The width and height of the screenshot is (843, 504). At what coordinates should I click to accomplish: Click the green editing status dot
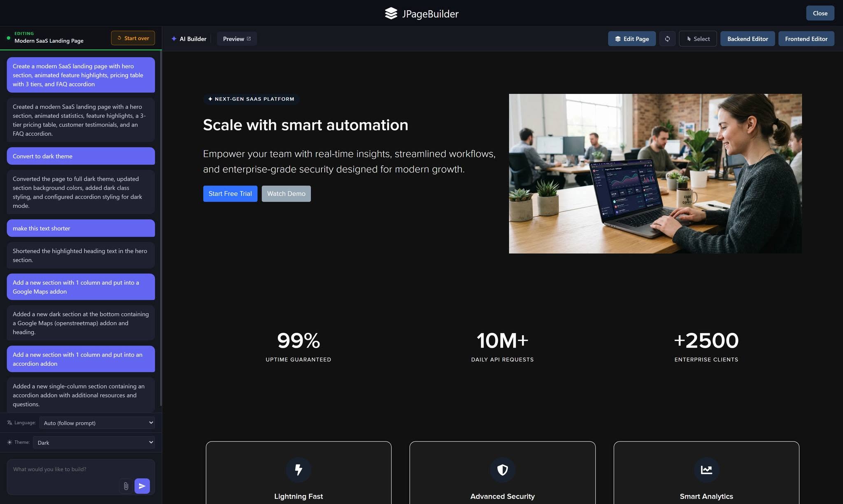tap(8, 38)
